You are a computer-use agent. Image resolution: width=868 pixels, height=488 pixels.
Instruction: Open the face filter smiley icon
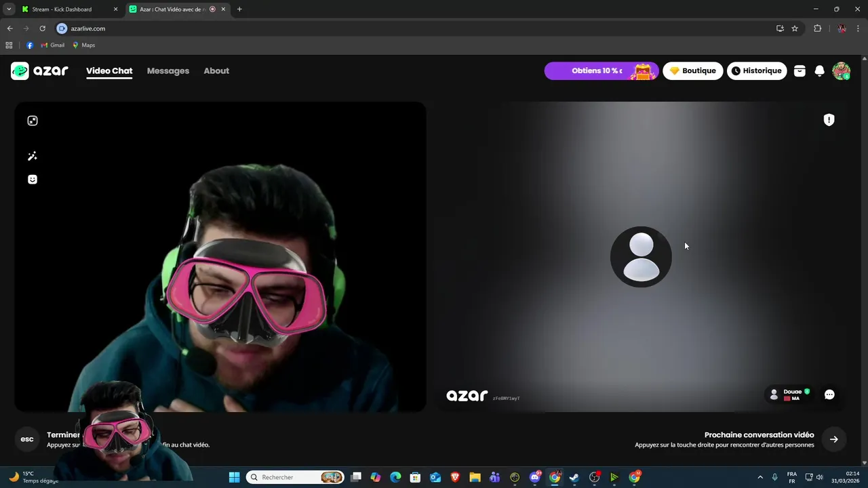pyautogui.click(x=32, y=179)
